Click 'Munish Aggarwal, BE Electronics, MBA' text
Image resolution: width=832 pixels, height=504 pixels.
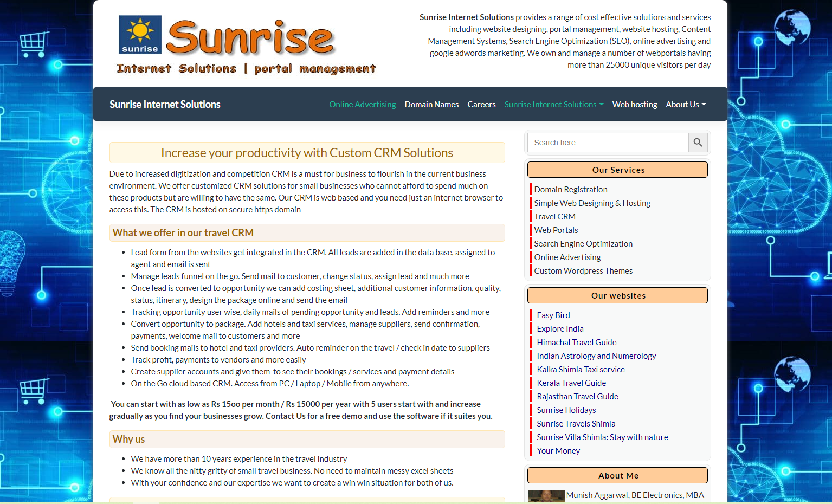pyautogui.click(x=635, y=495)
